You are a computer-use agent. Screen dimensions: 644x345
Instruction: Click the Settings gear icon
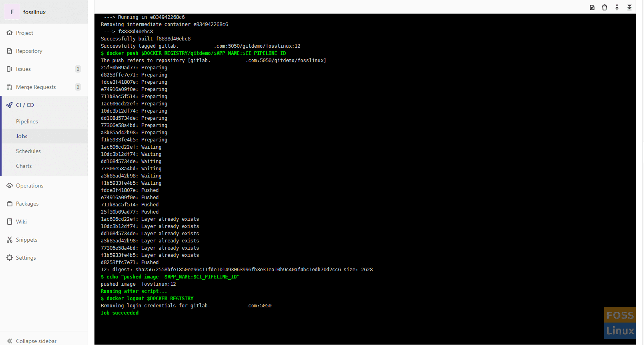[10, 258]
